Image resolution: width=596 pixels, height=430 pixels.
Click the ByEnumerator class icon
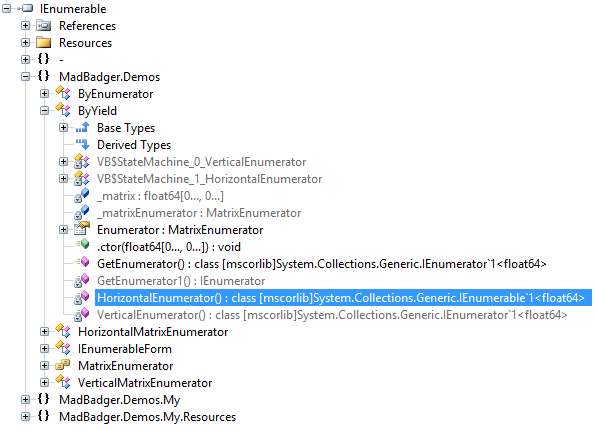pos(63,93)
